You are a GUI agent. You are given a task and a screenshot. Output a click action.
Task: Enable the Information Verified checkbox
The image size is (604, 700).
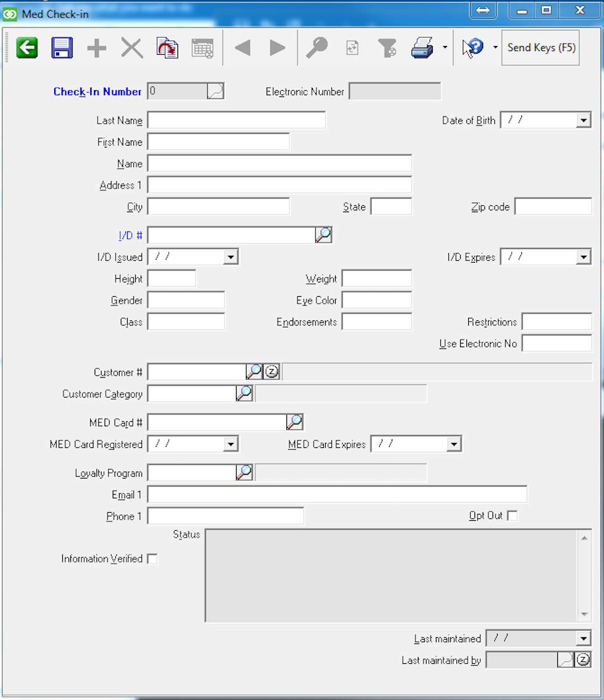point(153,559)
